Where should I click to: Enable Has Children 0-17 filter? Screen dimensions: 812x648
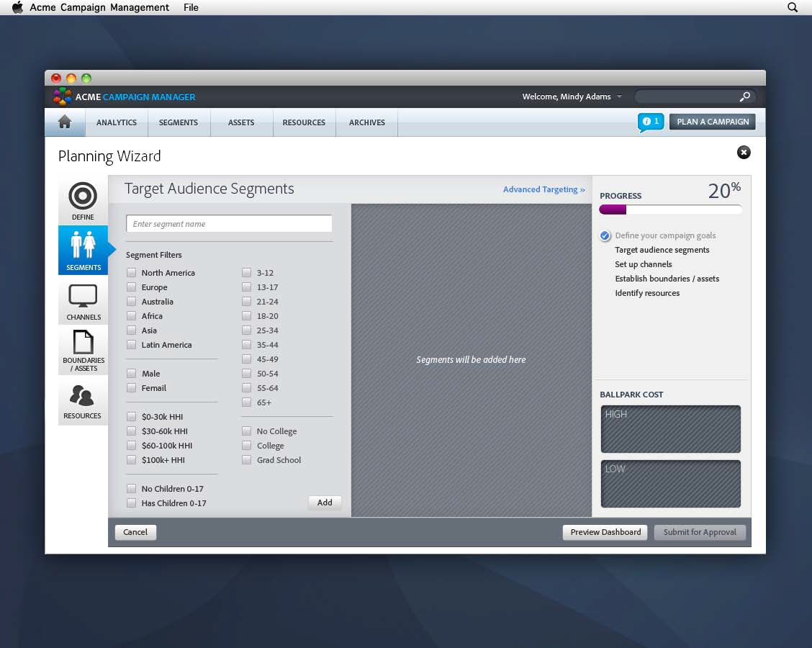pyautogui.click(x=132, y=503)
